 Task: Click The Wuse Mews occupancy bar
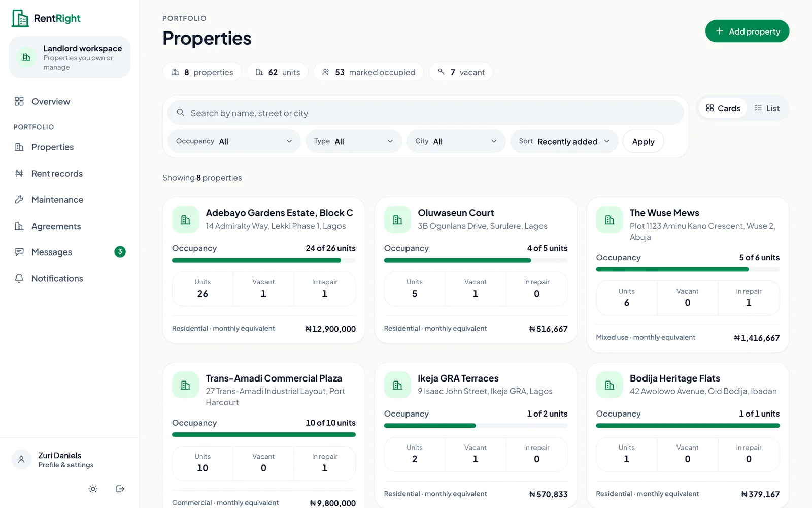tap(688, 269)
